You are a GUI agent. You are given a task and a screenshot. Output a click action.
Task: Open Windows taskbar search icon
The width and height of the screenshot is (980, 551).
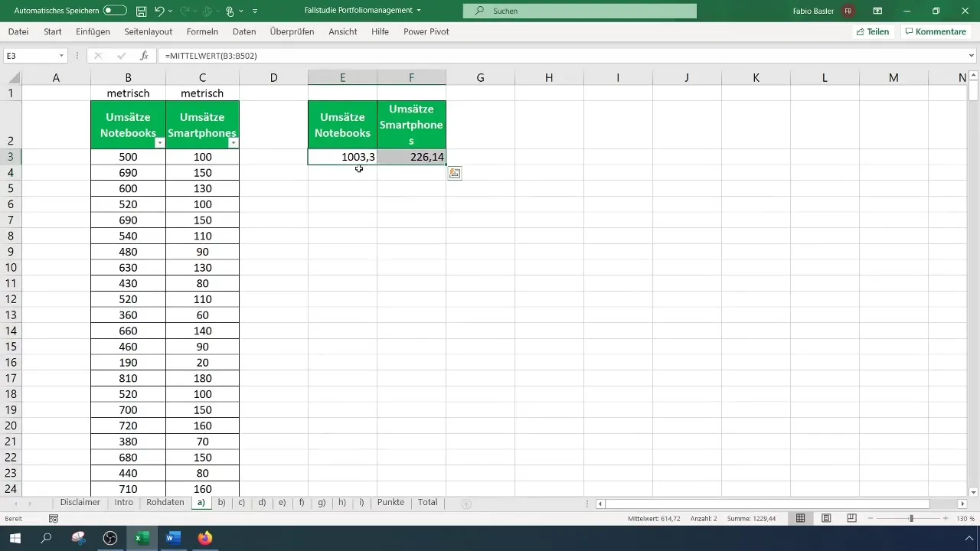click(x=46, y=538)
